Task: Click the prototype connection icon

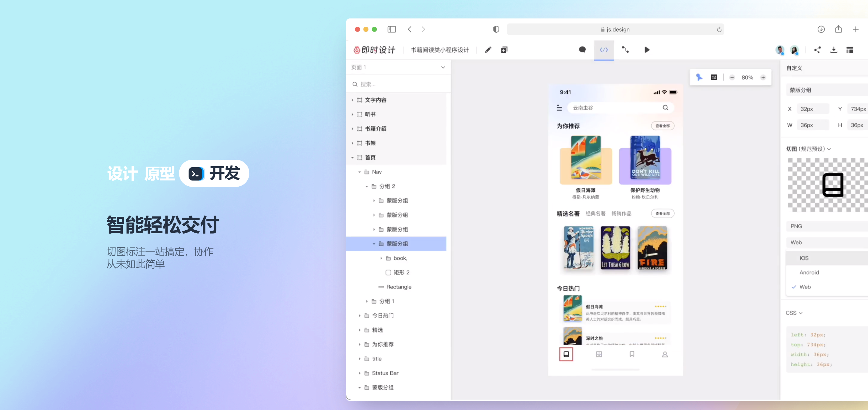Action: (625, 50)
